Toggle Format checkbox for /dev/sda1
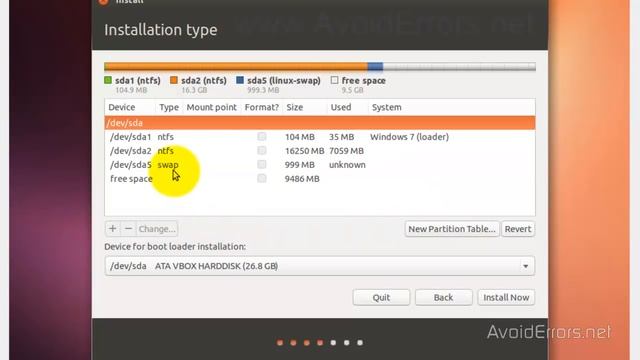 point(262,137)
